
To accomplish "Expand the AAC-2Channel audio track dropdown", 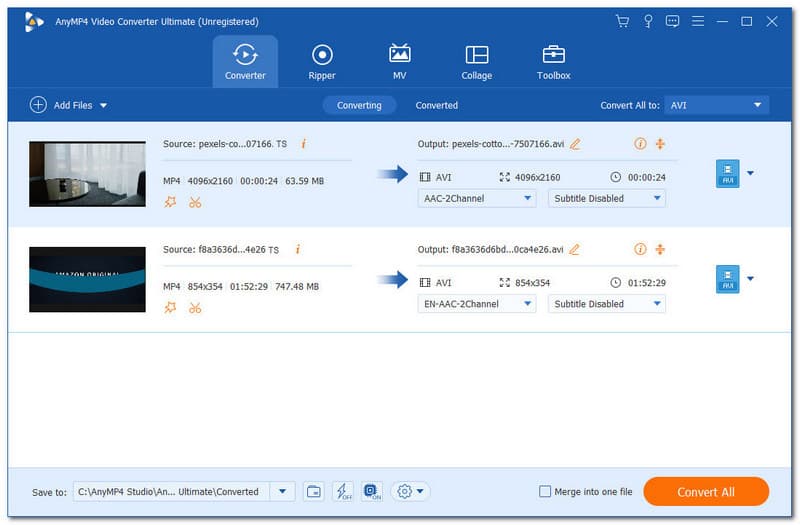I will [x=476, y=198].
